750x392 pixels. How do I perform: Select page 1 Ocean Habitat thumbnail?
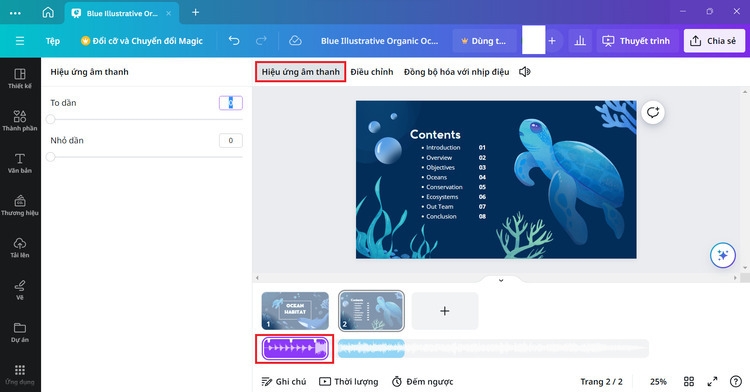coord(295,311)
